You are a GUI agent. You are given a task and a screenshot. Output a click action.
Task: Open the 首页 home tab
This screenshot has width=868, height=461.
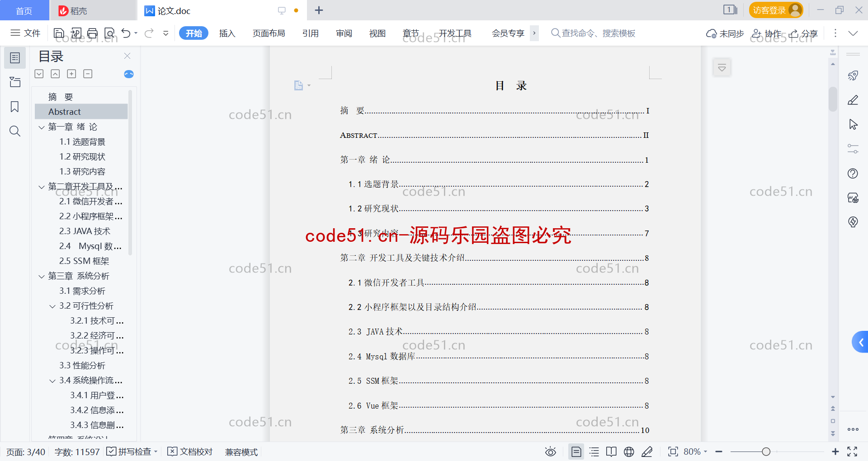click(24, 10)
